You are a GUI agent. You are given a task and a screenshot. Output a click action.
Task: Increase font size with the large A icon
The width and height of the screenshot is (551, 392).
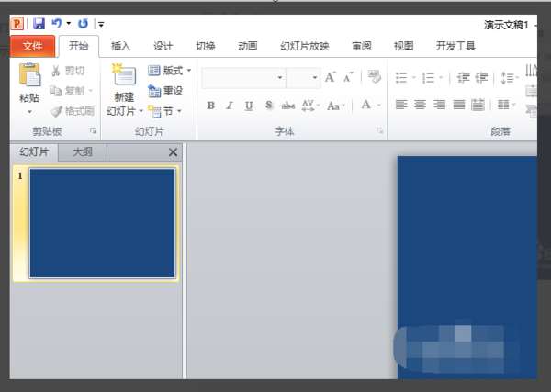coord(330,77)
